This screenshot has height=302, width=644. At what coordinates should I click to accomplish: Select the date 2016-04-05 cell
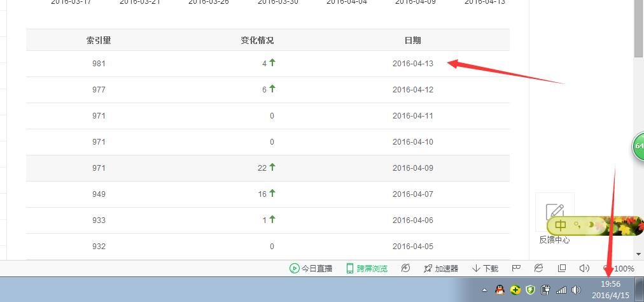point(413,247)
